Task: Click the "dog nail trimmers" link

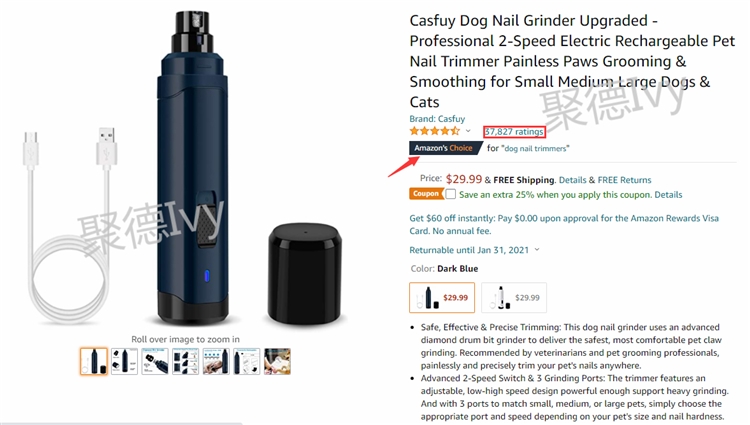Action: click(x=535, y=149)
